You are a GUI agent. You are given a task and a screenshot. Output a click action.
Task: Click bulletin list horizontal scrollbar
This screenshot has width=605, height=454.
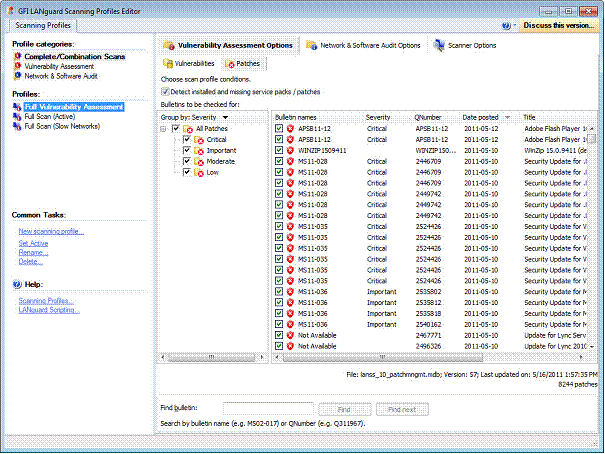pyautogui.click(x=382, y=358)
